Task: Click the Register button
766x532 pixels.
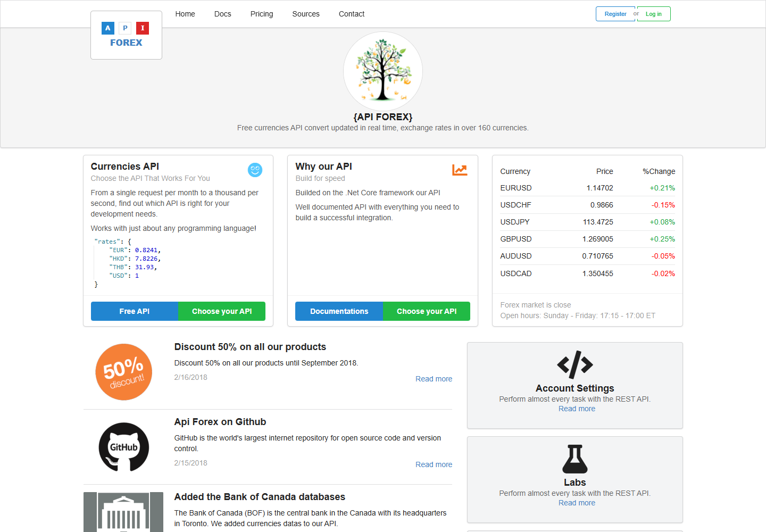Action: pyautogui.click(x=615, y=14)
